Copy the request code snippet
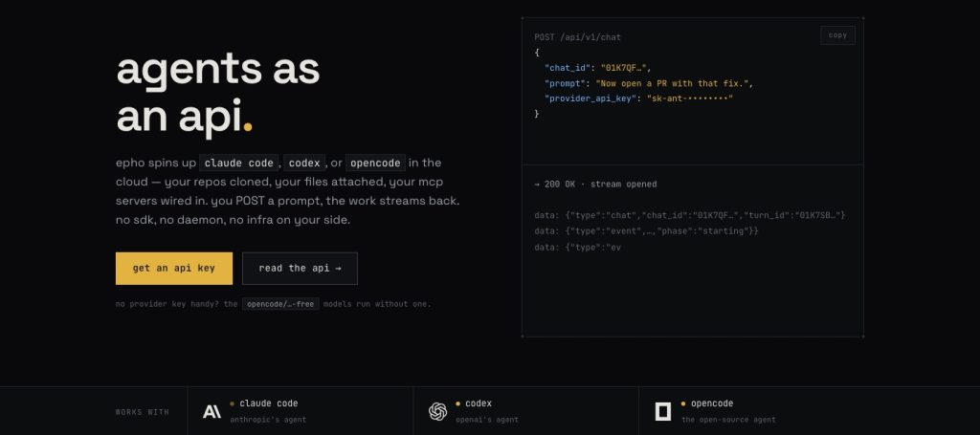The width and height of the screenshot is (980, 435). pyautogui.click(x=837, y=35)
